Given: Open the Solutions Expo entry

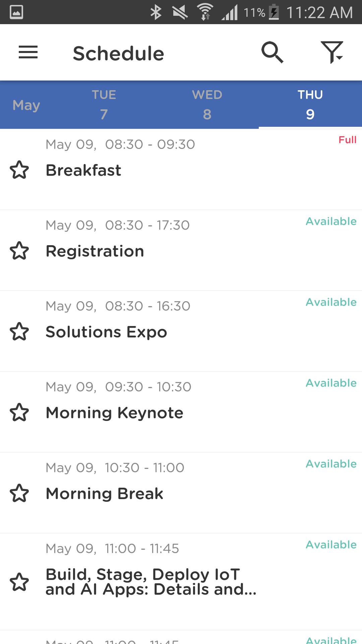Looking at the screenshot, I should pyautogui.click(x=106, y=332).
